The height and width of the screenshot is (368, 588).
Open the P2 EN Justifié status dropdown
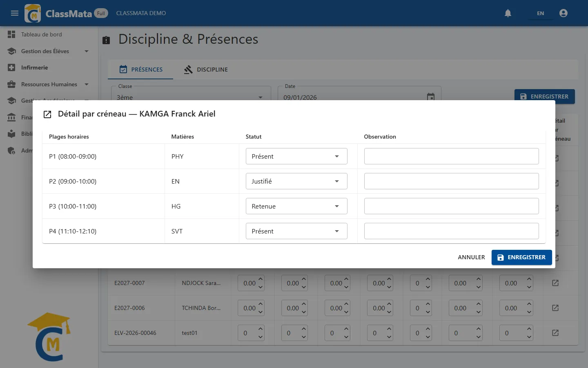(296, 181)
